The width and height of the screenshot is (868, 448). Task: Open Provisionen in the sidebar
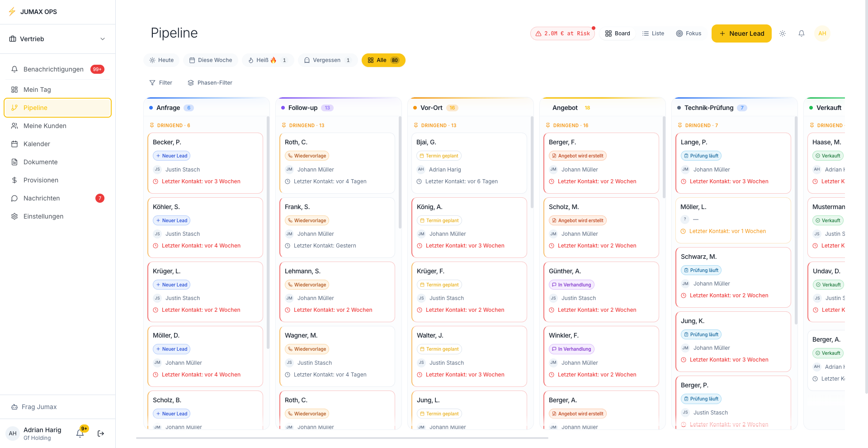[57, 180]
